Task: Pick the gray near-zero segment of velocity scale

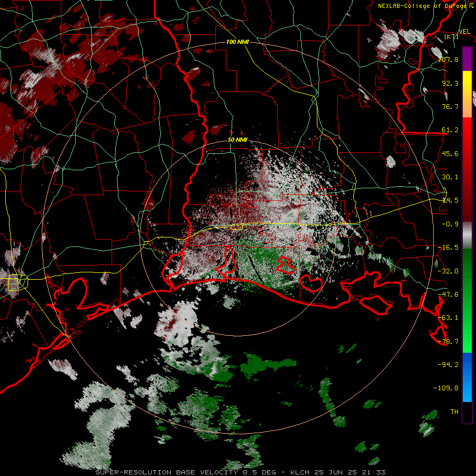Action: point(467,235)
